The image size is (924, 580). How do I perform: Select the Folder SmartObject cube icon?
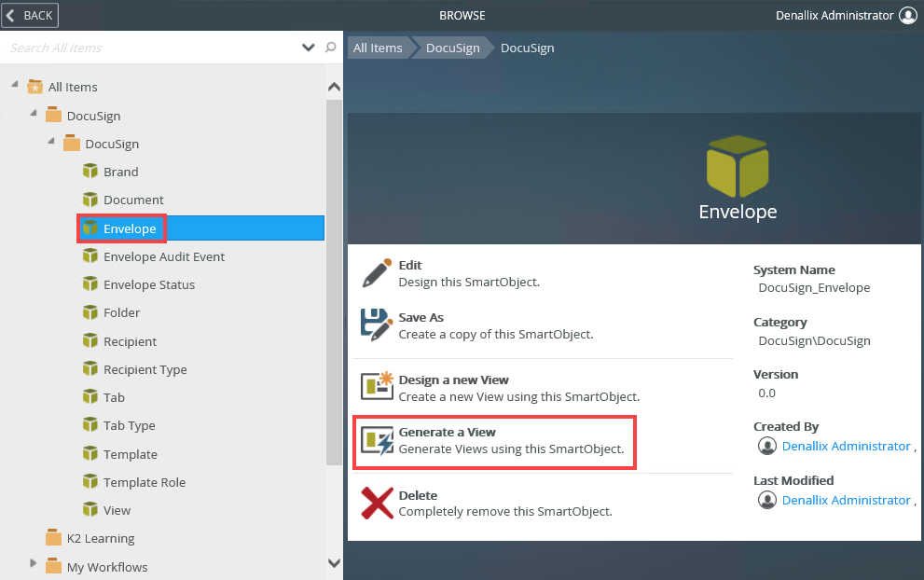pyautogui.click(x=90, y=311)
